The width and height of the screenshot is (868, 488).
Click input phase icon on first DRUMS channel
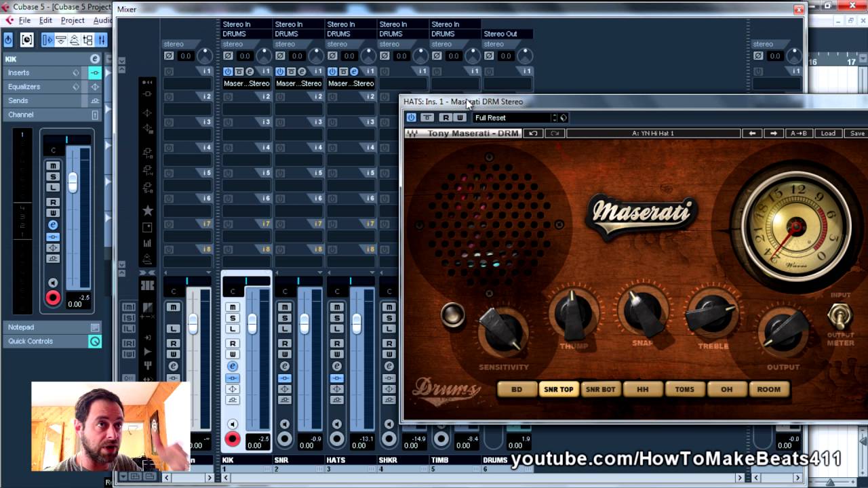point(228,56)
